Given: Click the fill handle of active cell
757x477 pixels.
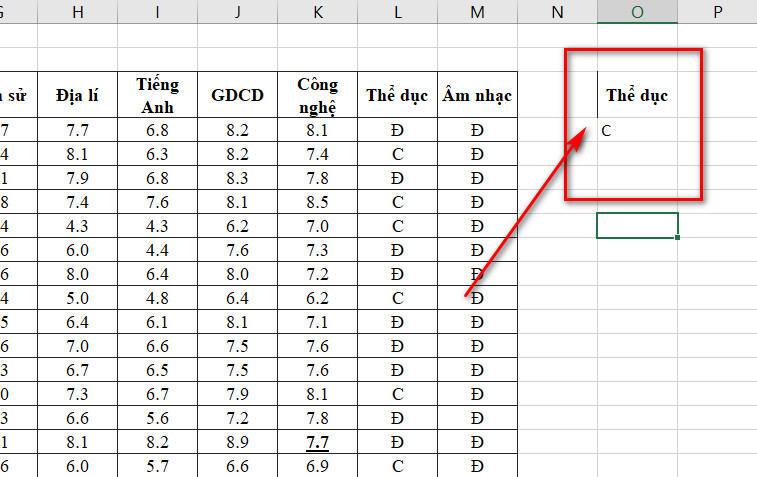Looking at the screenshot, I should [677, 237].
